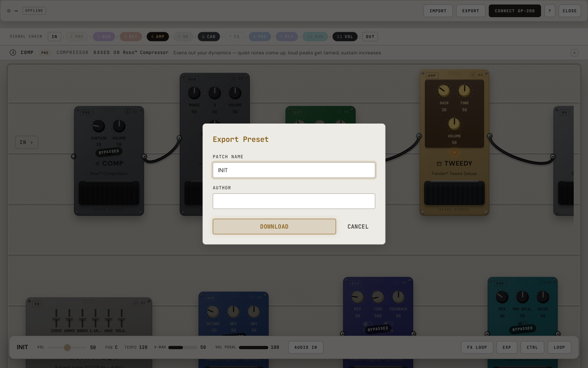Click the info icon on MOD pedal
This screenshot has width=588, height=368.
click(x=252, y=297)
